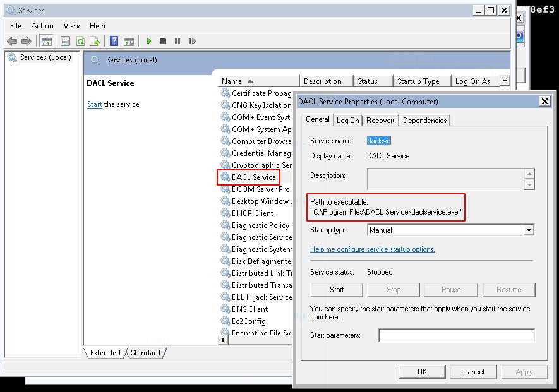Image resolution: width=559 pixels, height=392 pixels.
Task: Click the 'Start' the service link
Action: coord(94,105)
